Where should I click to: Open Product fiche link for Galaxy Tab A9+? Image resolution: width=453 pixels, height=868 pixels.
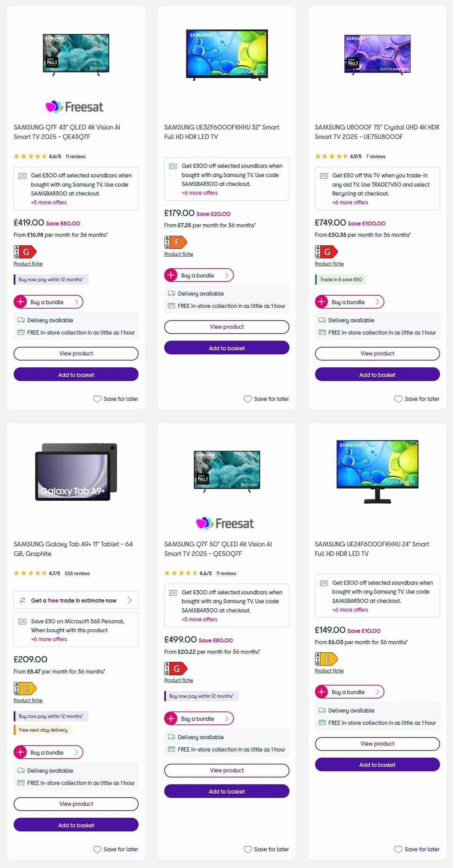tap(28, 700)
